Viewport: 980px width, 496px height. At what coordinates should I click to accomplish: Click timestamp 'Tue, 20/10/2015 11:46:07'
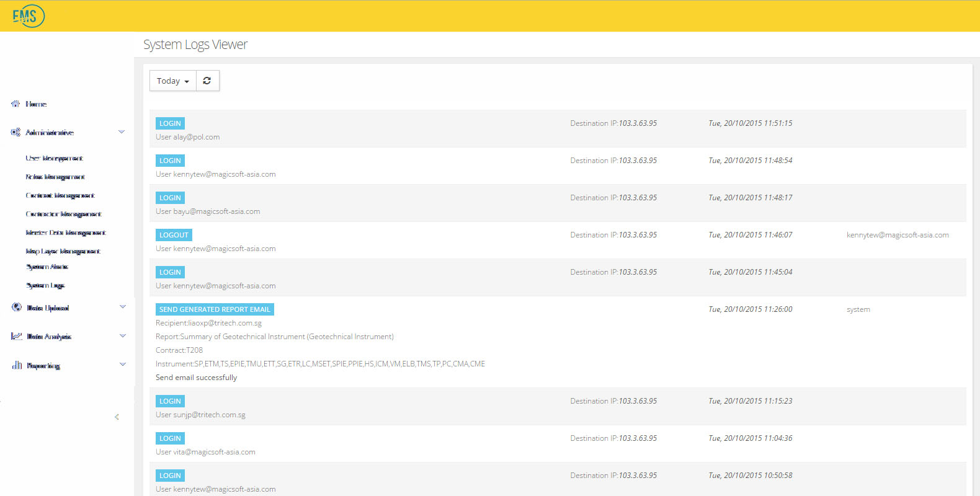click(x=751, y=235)
